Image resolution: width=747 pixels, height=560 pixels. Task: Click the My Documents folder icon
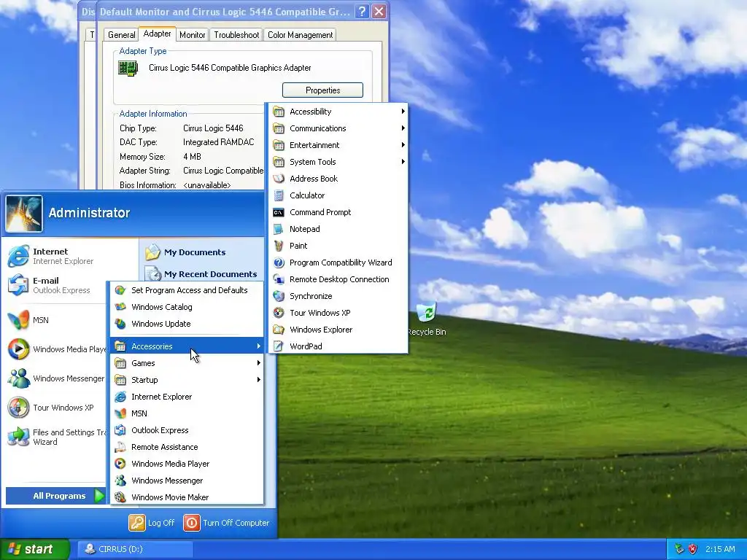click(x=153, y=252)
